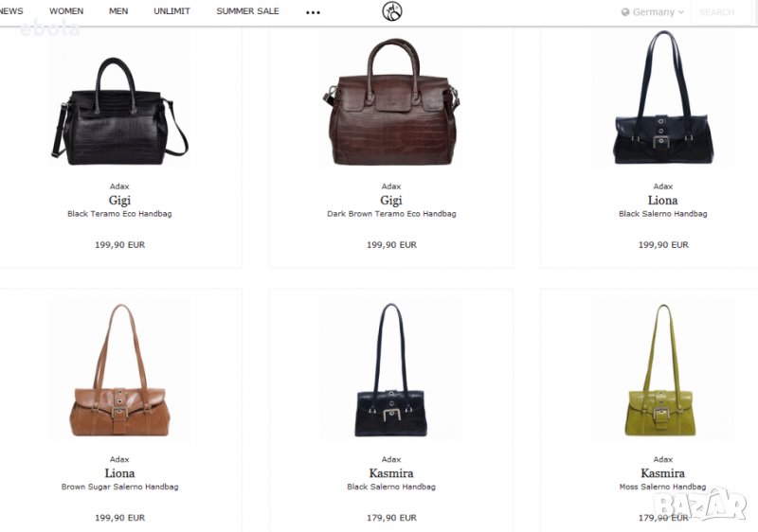Open the three-dots more menu
This screenshot has width=758, height=532.
(313, 12)
